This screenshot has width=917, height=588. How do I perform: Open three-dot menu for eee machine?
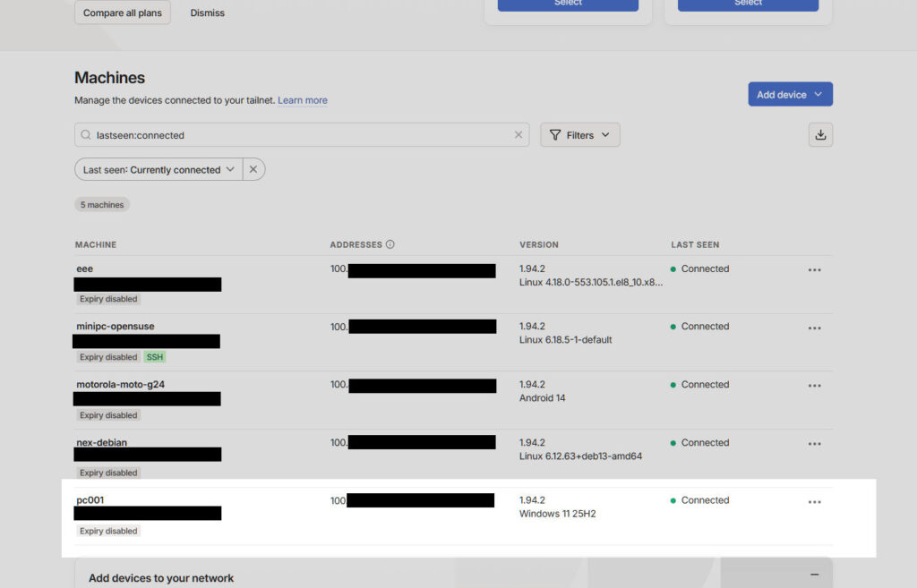pos(814,269)
